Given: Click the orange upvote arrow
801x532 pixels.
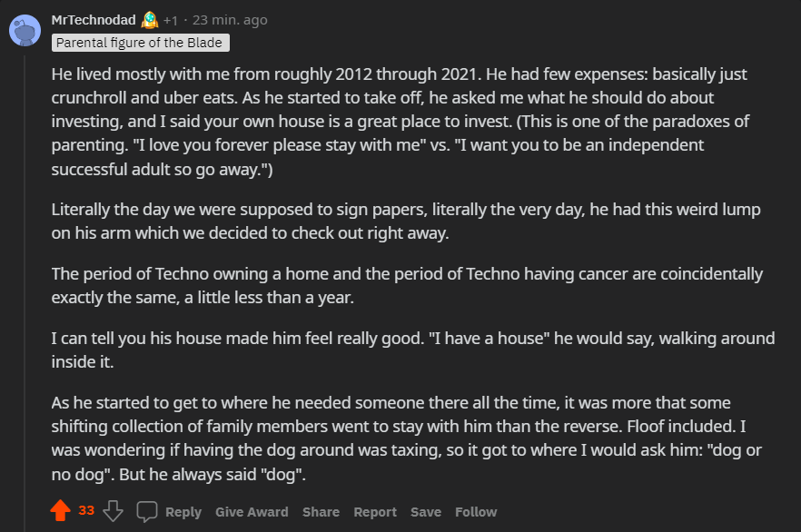Looking at the screenshot, I should (60, 510).
